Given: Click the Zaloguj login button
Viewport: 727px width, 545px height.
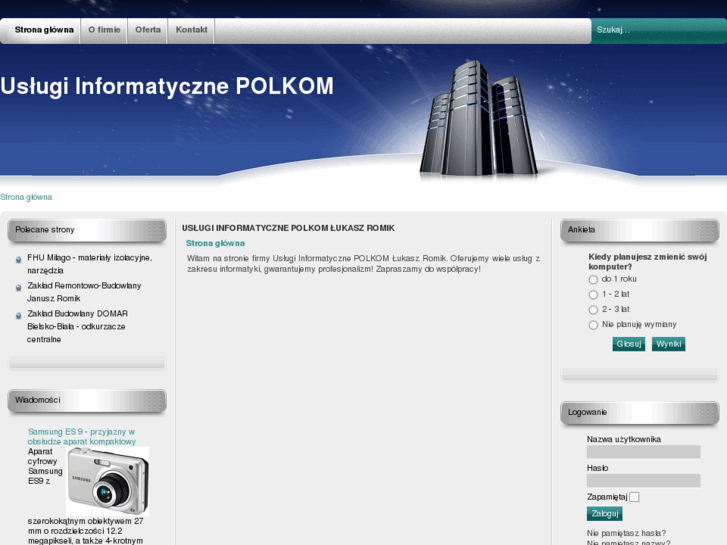Looking at the screenshot, I should 605,513.
